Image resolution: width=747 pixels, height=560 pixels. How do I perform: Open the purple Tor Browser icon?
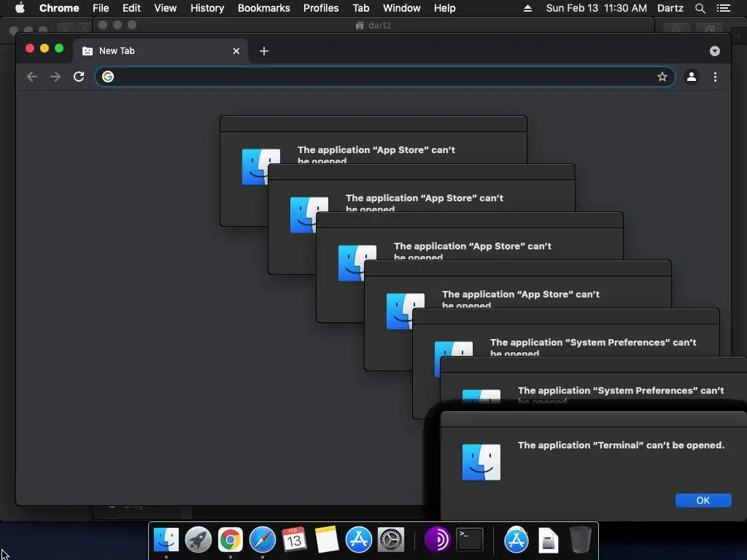(x=437, y=540)
